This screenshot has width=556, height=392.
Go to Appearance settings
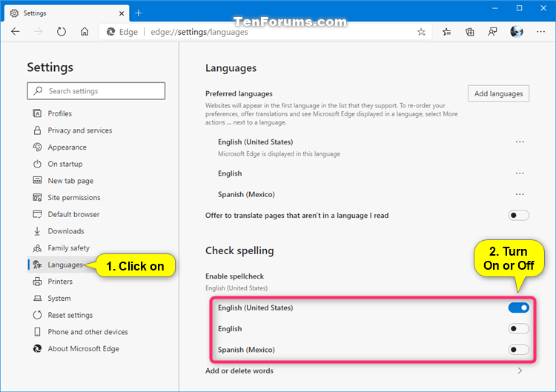(67, 147)
